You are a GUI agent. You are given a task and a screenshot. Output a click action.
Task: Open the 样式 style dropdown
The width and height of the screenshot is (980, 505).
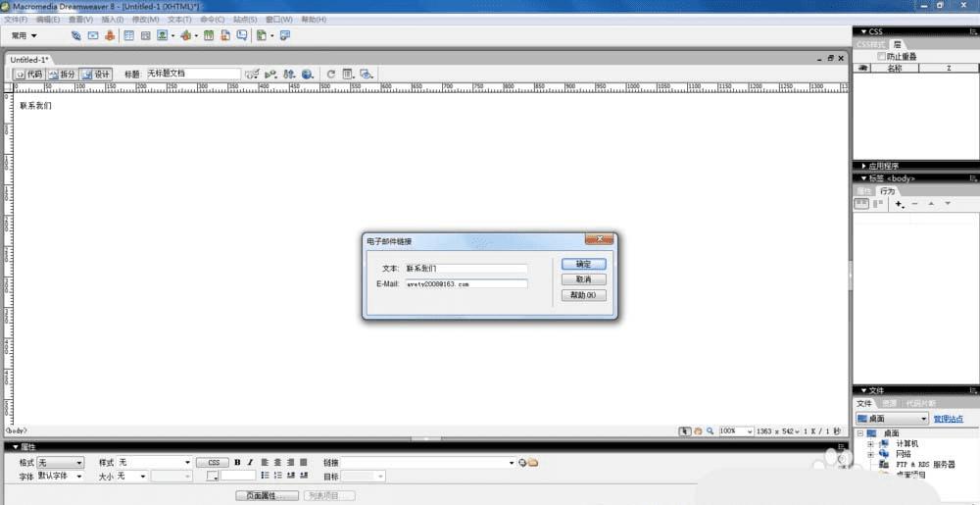pyautogui.click(x=155, y=463)
